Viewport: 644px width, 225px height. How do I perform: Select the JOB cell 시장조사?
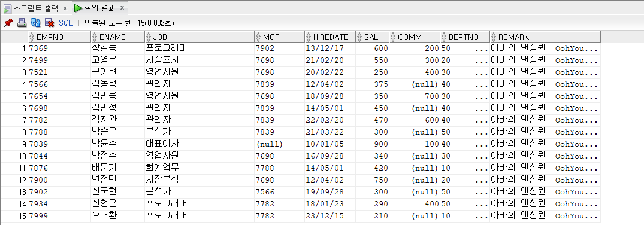pos(199,60)
